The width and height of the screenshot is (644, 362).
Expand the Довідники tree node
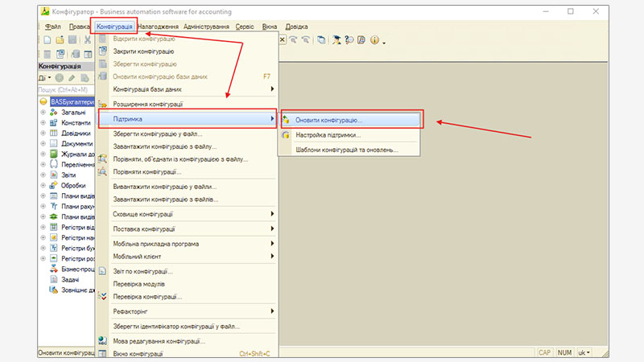[43, 134]
